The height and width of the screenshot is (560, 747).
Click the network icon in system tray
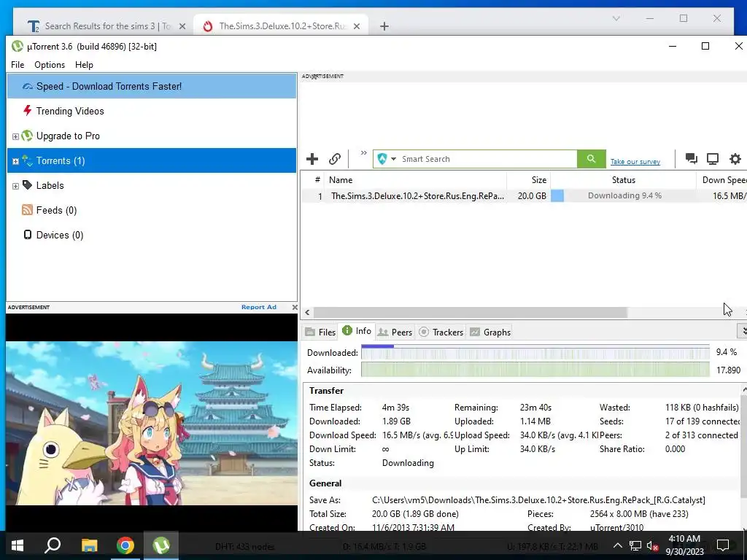(x=635, y=545)
